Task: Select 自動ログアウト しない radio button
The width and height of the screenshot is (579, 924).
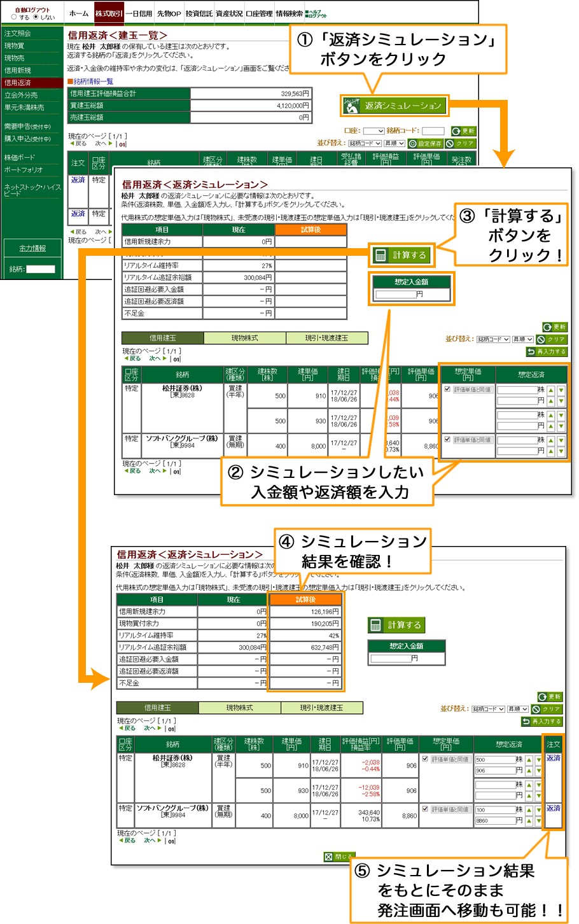Action: [x=36, y=17]
